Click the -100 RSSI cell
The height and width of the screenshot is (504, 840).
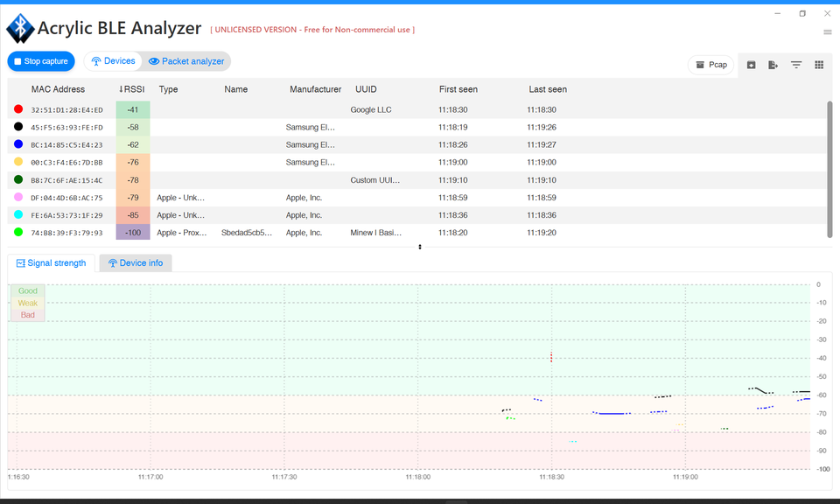tap(133, 233)
